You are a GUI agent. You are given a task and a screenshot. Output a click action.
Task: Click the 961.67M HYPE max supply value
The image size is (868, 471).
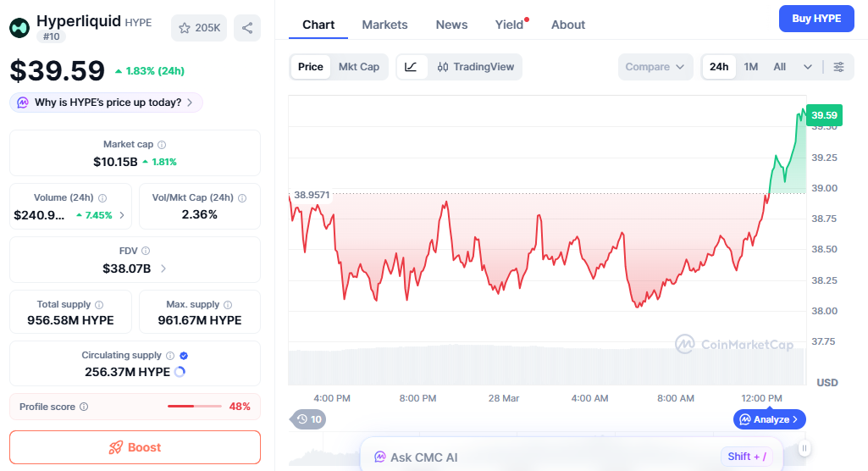point(200,320)
